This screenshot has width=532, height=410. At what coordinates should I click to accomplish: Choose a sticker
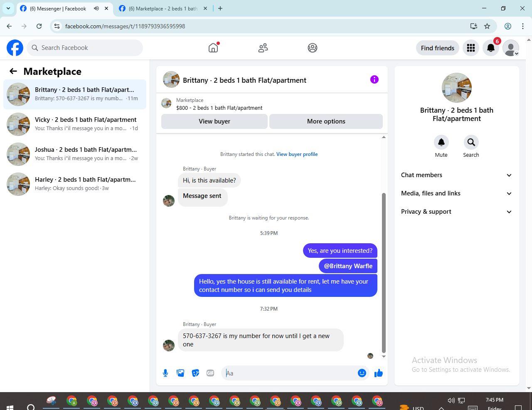click(195, 373)
